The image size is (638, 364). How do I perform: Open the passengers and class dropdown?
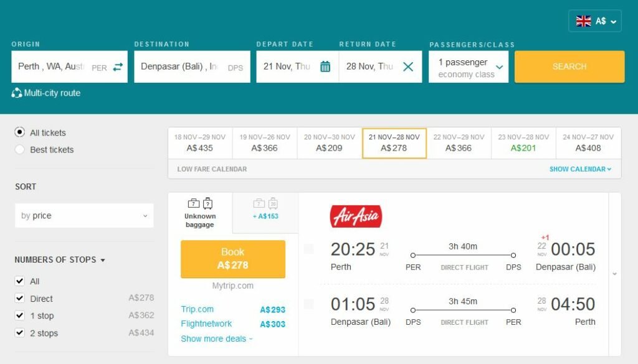click(469, 67)
